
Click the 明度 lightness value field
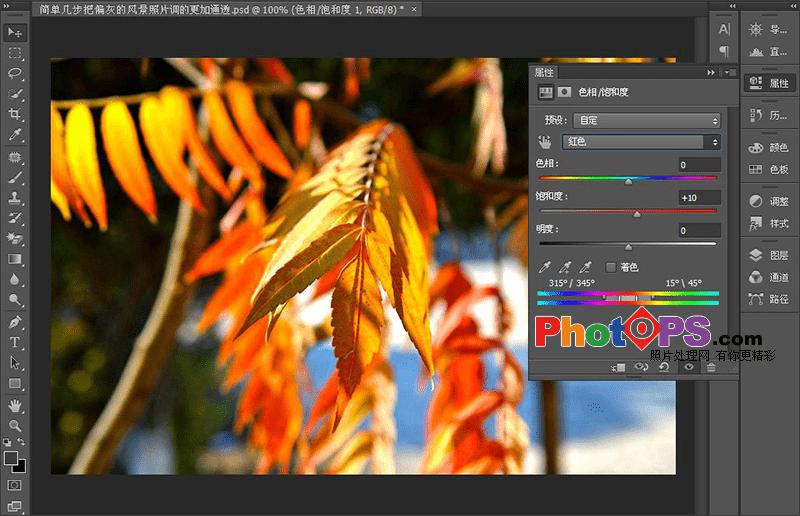[x=699, y=230]
